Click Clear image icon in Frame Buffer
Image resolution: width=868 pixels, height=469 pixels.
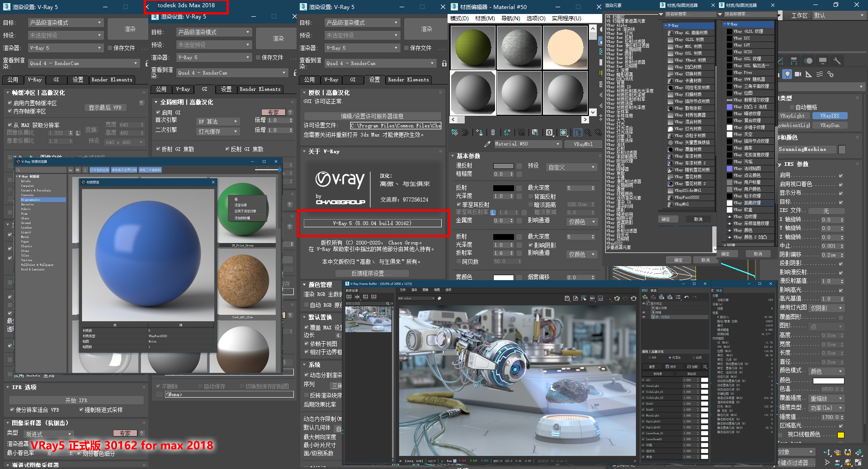(x=576, y=298)
